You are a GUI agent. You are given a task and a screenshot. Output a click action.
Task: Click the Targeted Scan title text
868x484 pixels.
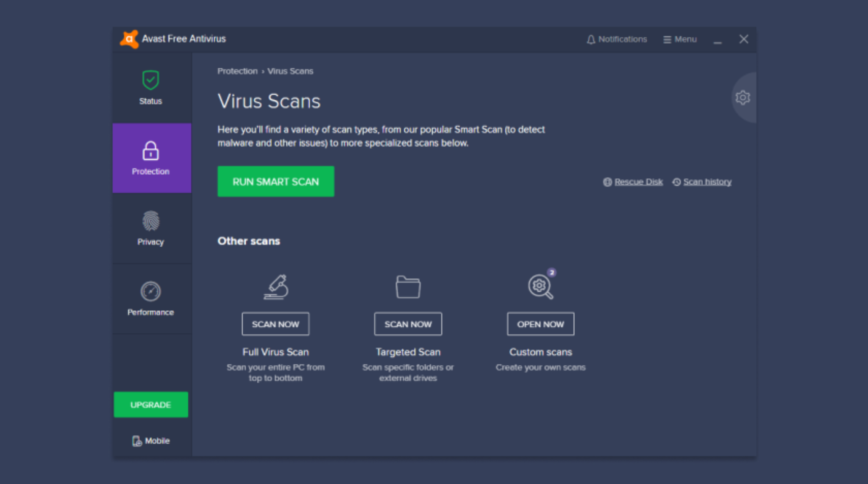coord(408,352)
